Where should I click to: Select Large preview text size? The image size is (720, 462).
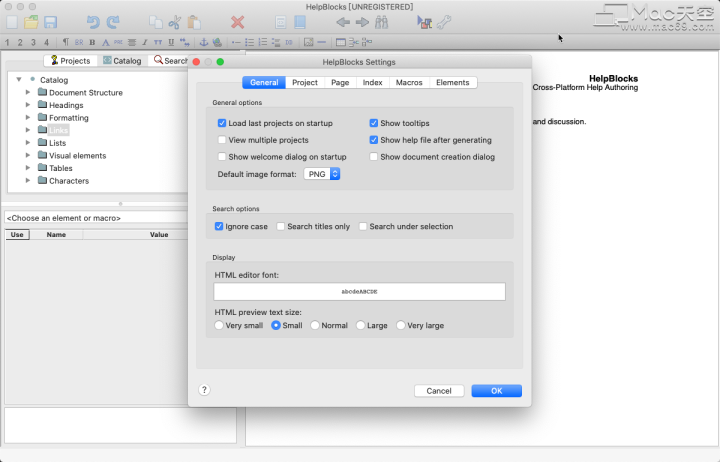(360, 325)
